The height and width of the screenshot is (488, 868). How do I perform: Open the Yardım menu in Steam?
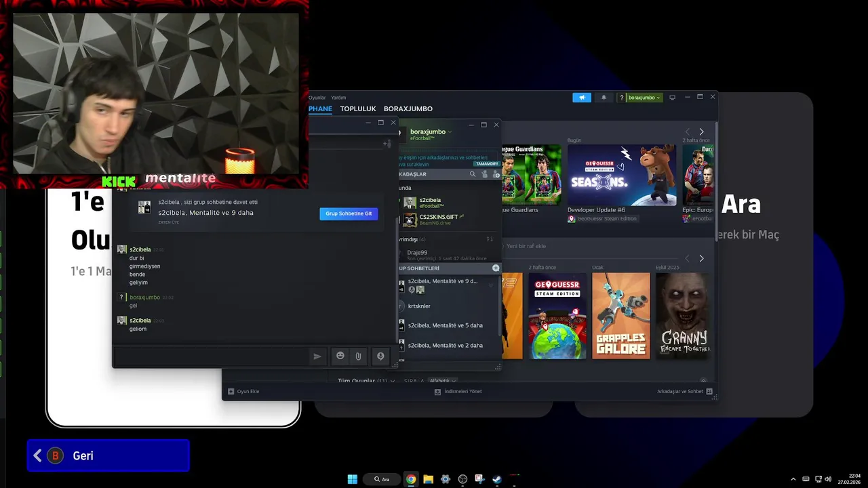point(338,98)
